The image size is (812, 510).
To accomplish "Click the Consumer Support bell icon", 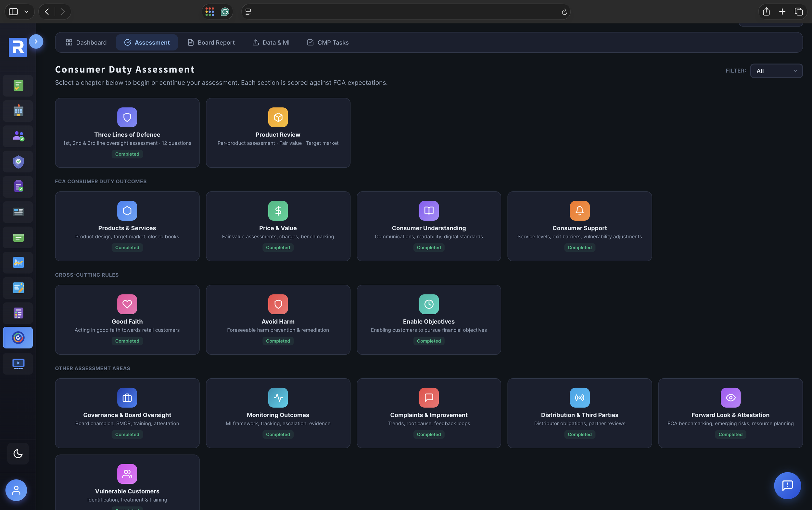I will [x=579, y=211].
